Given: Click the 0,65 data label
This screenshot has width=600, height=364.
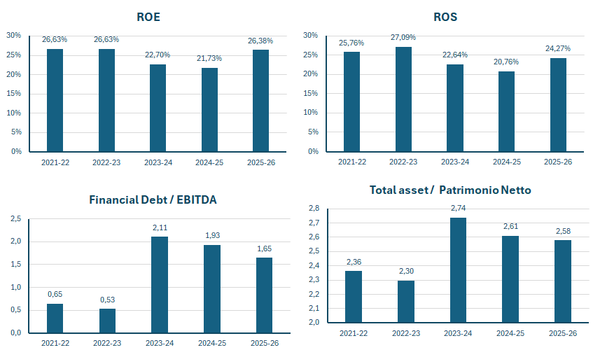Looking at the screenshot, I should tap(55, 294).
